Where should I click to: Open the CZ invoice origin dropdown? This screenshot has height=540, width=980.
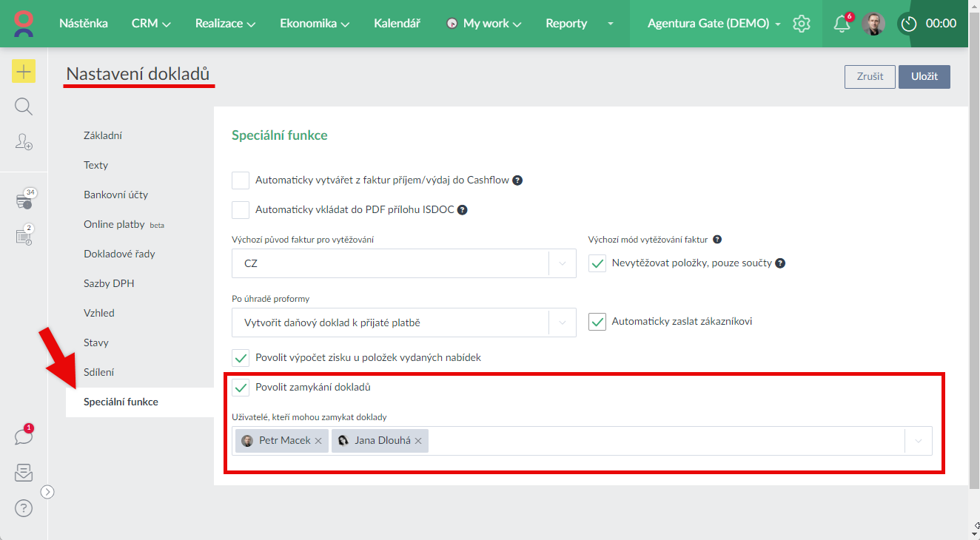403,263
